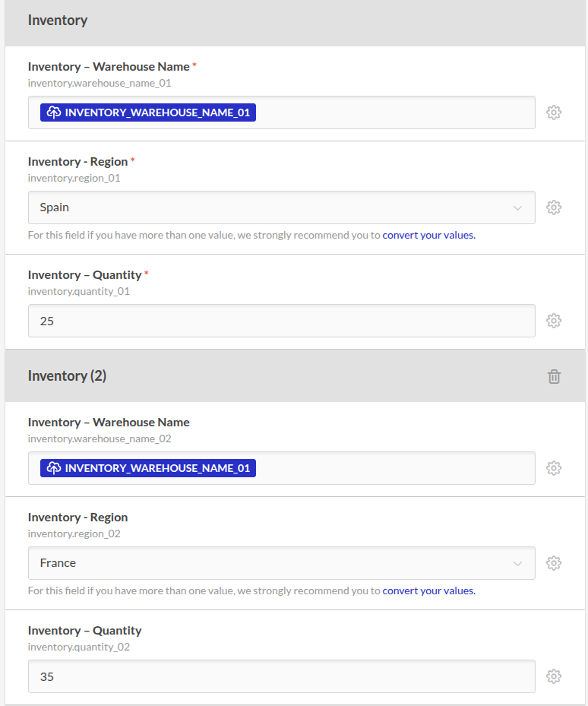Follow convert your values link under Spain
The height and width of the screenshot is (706, 588).
pos(428,235)
